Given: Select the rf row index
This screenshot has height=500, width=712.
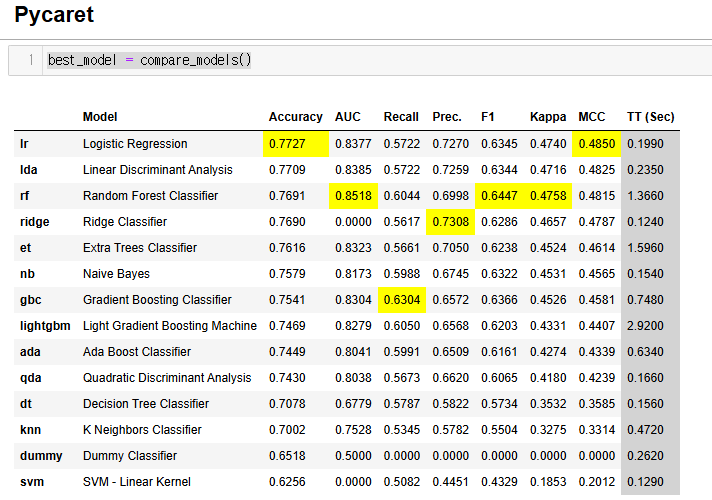Looking at the screenshot, I should (25, 196).
